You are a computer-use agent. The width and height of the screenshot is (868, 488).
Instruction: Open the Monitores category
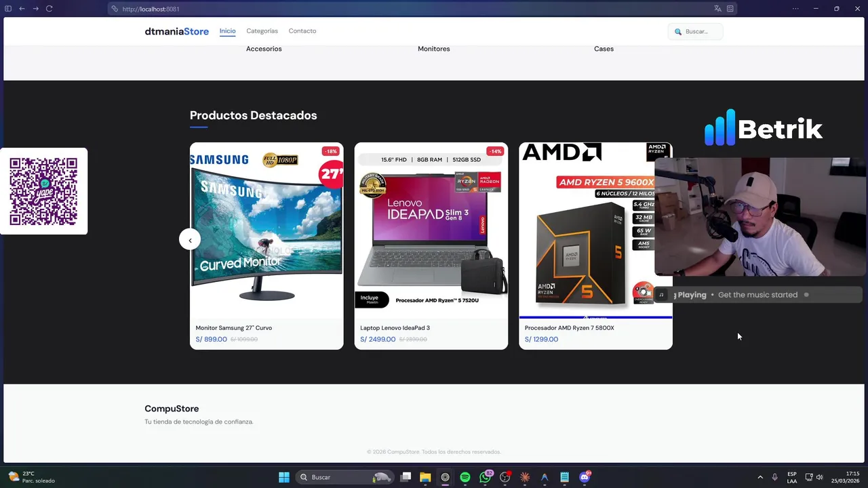click(433, 49)
